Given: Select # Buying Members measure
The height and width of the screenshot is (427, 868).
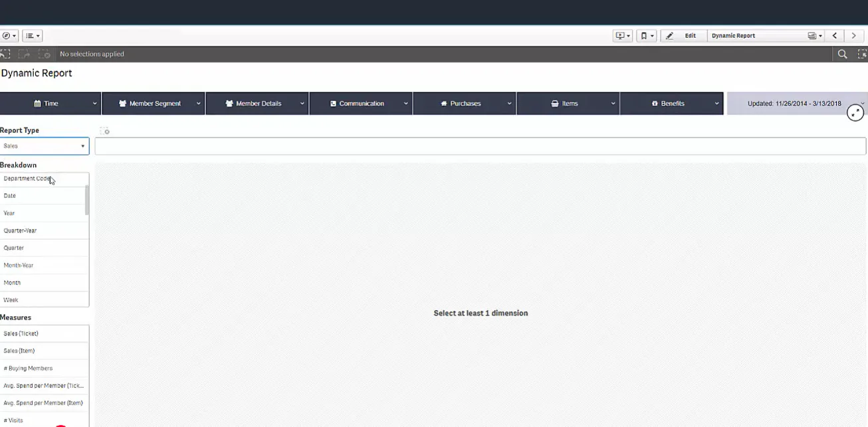Looking at the screenshot, I should click(45, 368).
